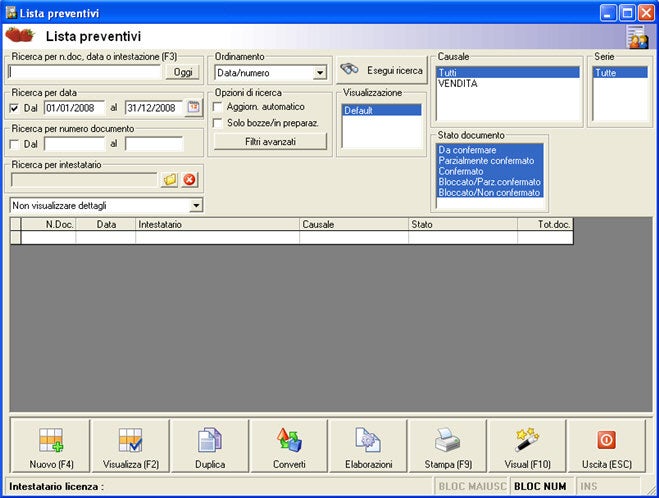Minimize the Lista preventivi window
Viewport: 659px width, 498px height.
(608, 13)
